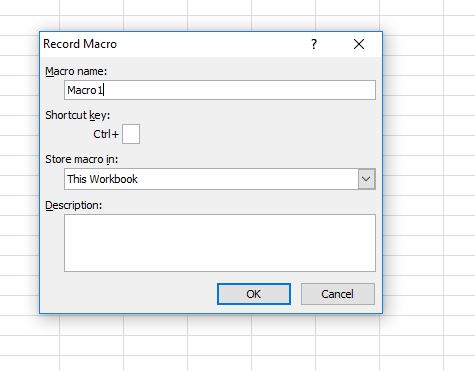Click the Shortcut key label
This screenshot has width=475, height=370.
(77, 115)
